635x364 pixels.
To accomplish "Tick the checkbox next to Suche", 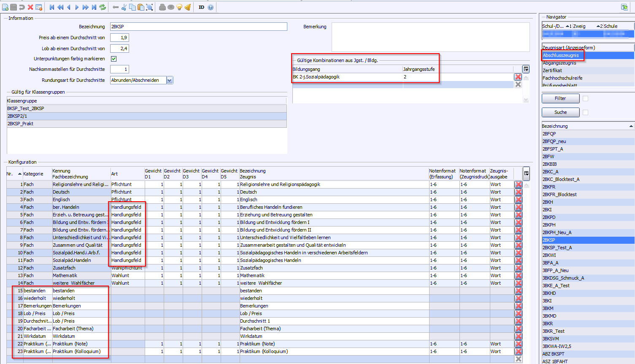I will pos(585,113).
